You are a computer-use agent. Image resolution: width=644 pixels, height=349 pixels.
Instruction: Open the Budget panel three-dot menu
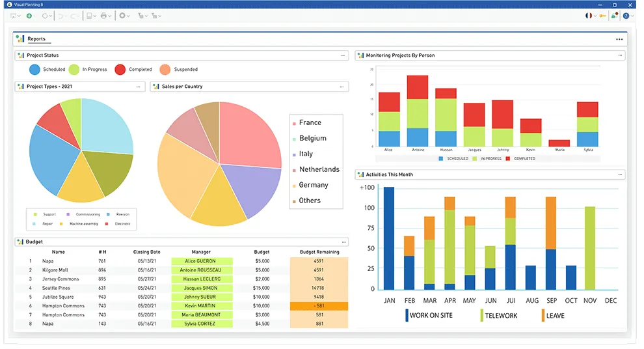343,242
